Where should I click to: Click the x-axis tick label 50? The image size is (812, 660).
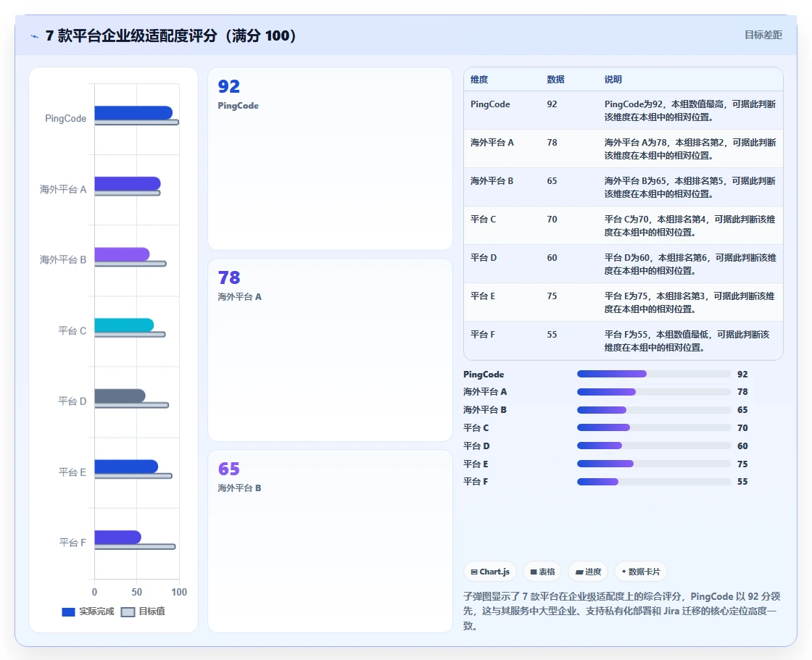[137, 592]
